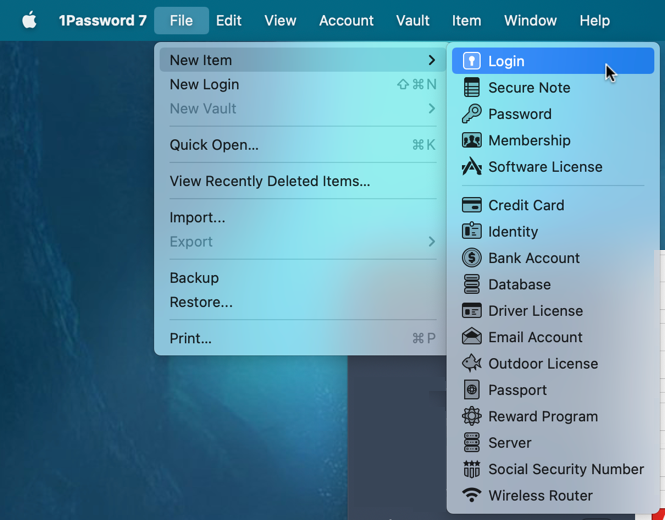The height and width of the screenshot is (520, 665).
Task: Pick Credit Card label text
Action: coord(526,205)
